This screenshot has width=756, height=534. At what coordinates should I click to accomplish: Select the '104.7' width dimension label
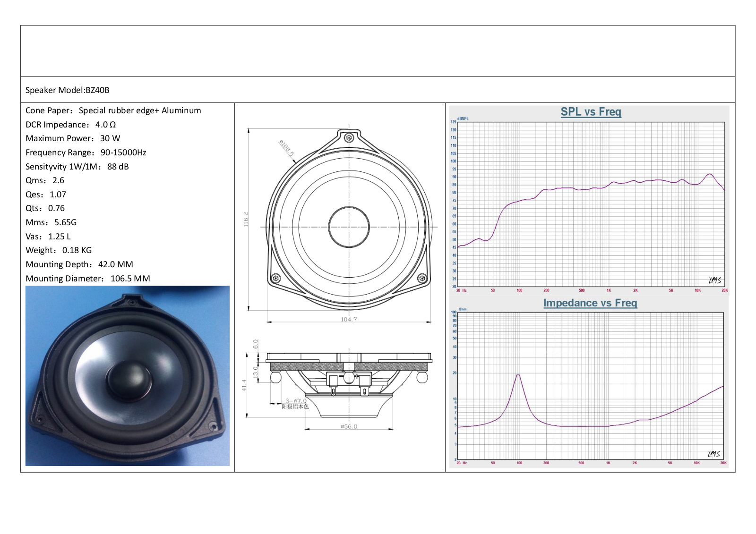tap(349, 320)
